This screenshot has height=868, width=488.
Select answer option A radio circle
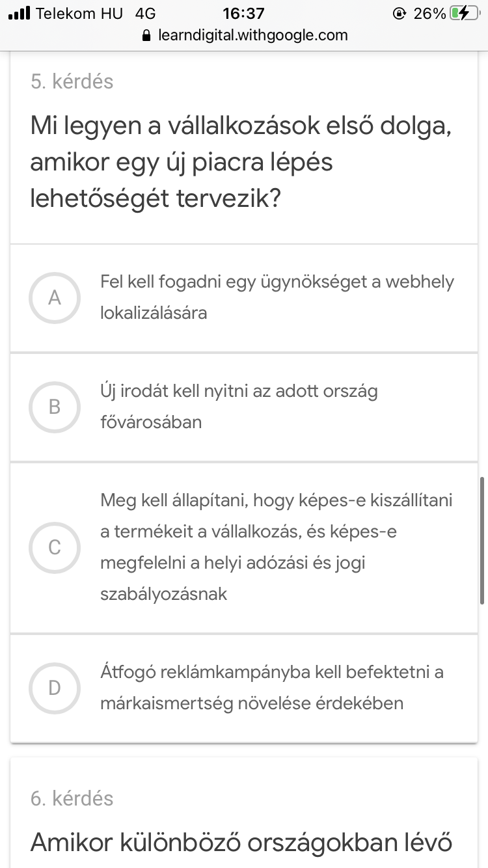(55, 298)
